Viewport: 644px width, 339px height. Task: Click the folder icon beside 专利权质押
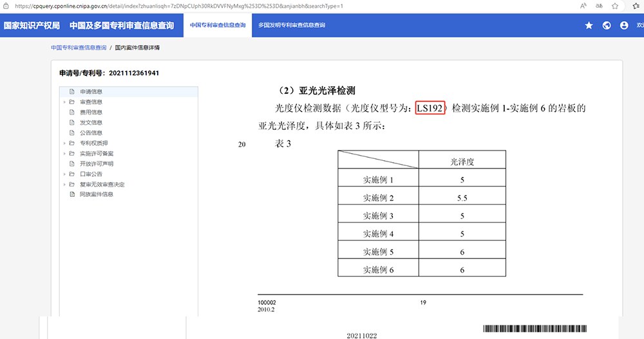(x=72, y=143)
